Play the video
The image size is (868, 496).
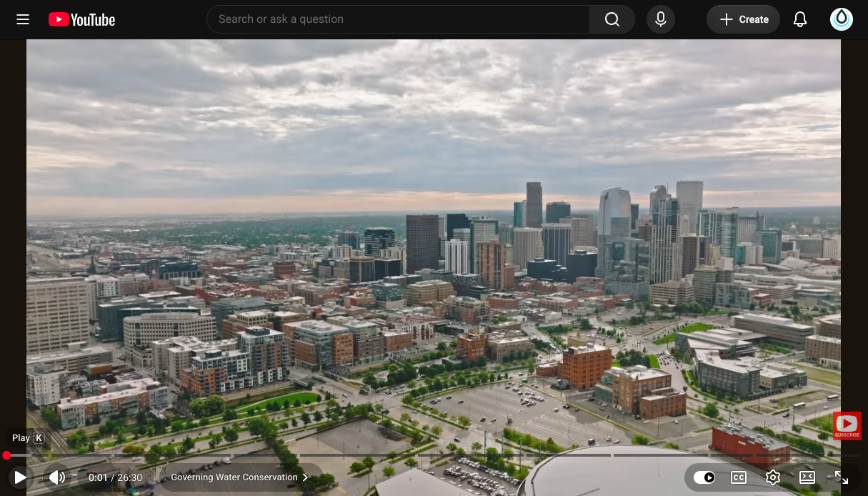tap(21, 477)
